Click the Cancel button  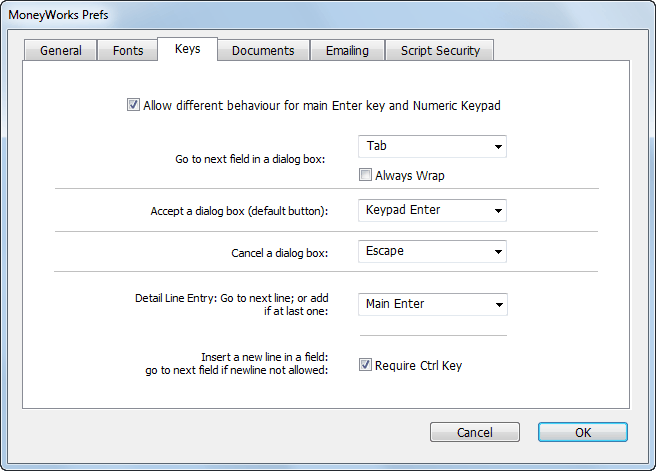(475, 432)
